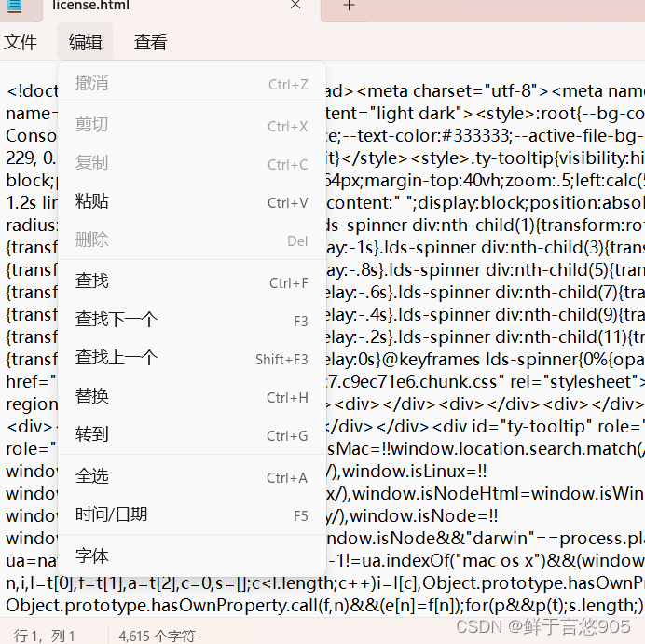The image size is (645, 644).
Task: Click text line with '@keyframes lds-spinner'
Action: point(480,360)
